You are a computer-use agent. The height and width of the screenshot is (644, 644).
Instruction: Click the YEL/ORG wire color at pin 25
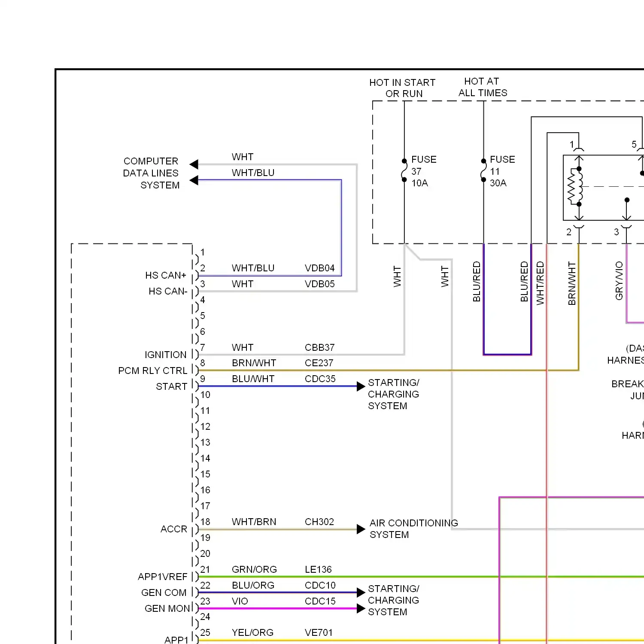pyautogui.click(x=252, y=633)
